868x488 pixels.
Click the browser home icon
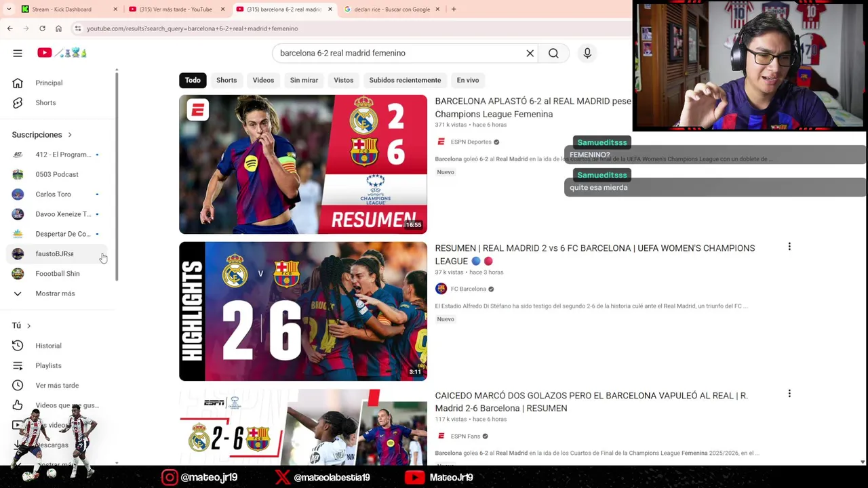[x=58, y=28]
